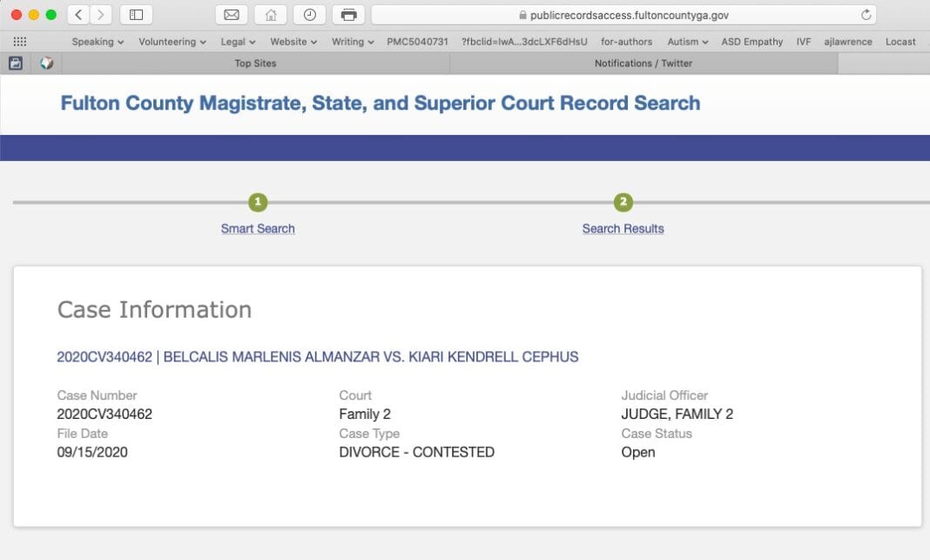
Task: Open the history clock icon
Action: pos(309,15)
